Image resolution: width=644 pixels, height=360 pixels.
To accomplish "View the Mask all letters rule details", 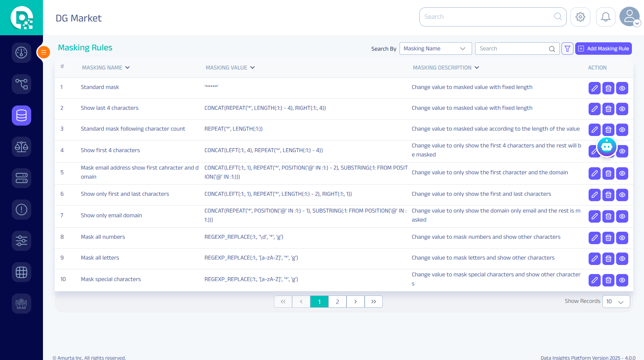I will point(622,259).
